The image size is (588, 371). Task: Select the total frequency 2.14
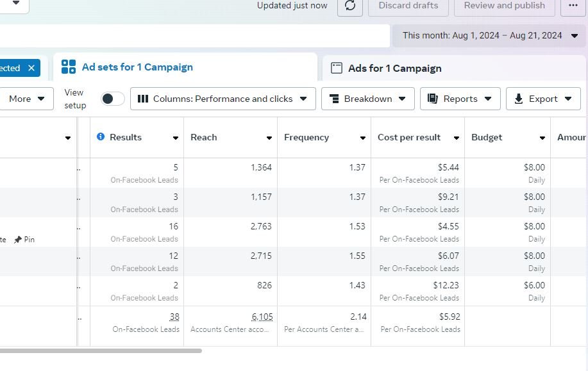(358, 317)
